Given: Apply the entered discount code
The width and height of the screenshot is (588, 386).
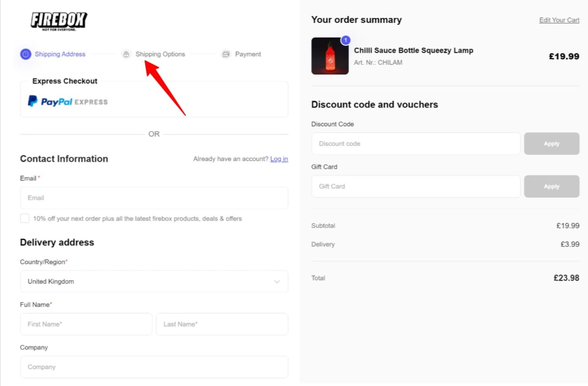Looking at the screenshot, I should pos(551,143).
